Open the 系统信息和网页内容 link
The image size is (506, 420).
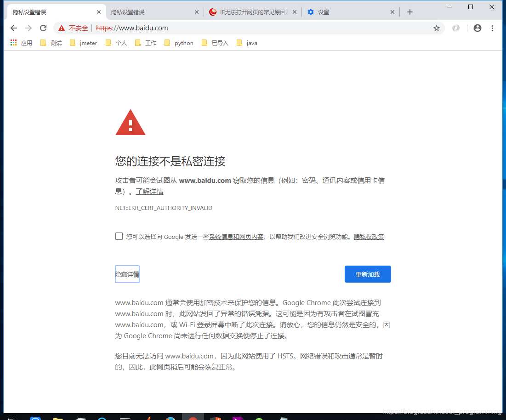point(236,237)
